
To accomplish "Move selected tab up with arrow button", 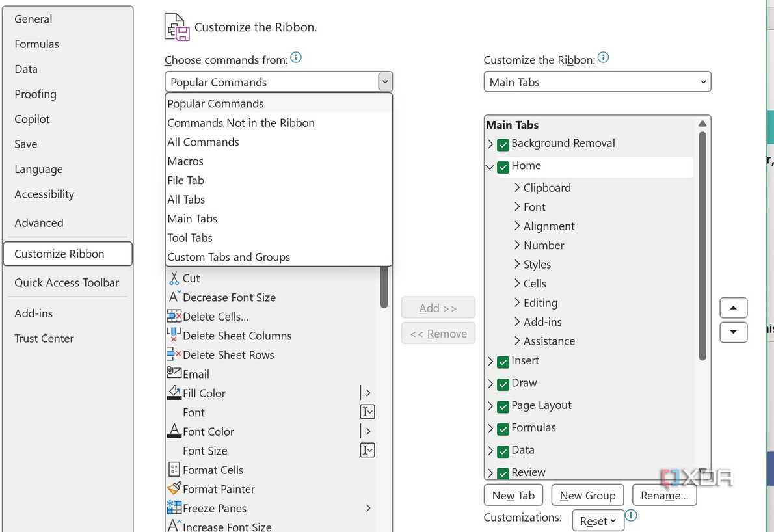I will 734,308.
